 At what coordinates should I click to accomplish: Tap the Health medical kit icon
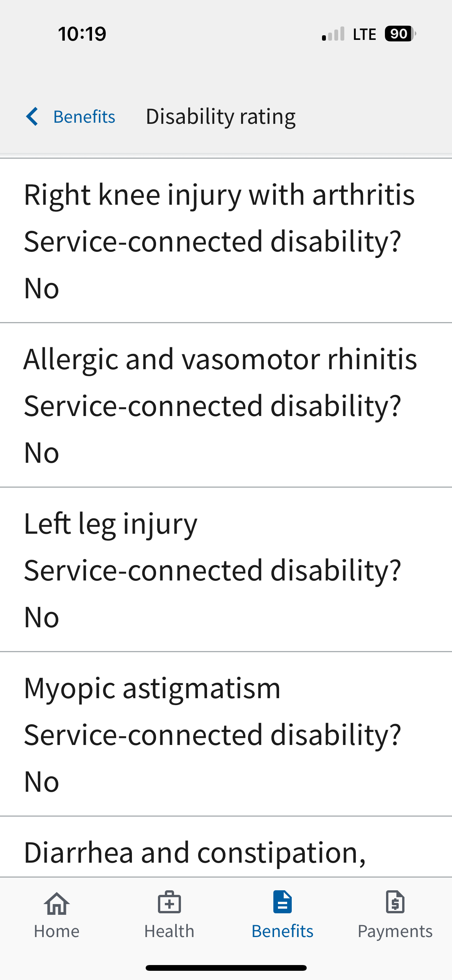(169, 903)
